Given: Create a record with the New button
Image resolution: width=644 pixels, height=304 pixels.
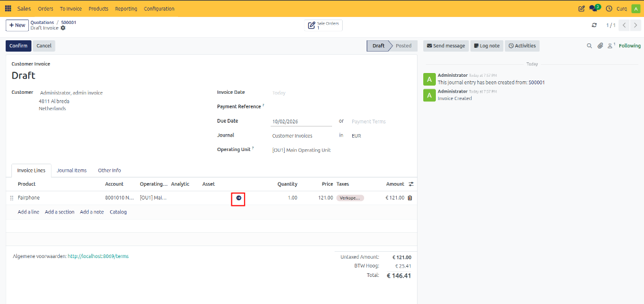Looking at the screenshot, I should click(x=17, y=25).
